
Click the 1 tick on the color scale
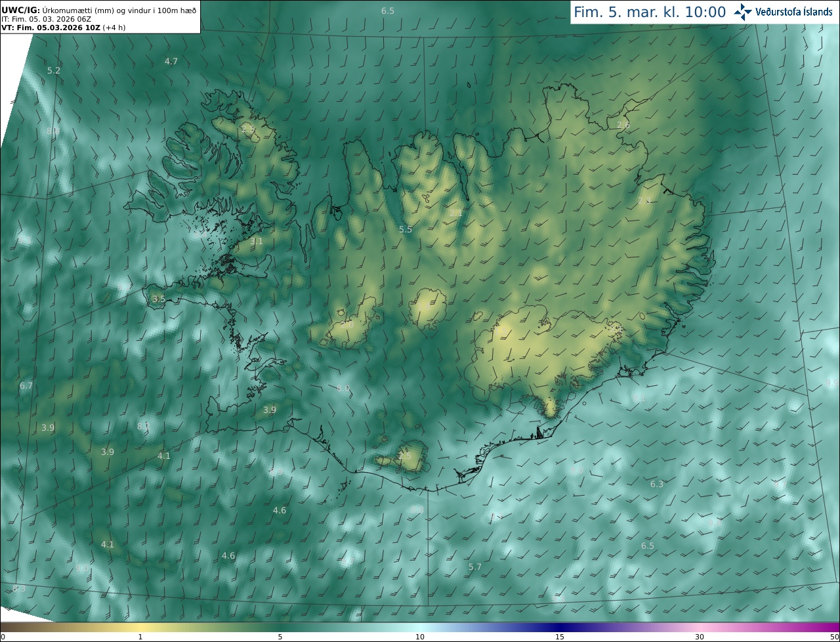[x=140, y=637]
